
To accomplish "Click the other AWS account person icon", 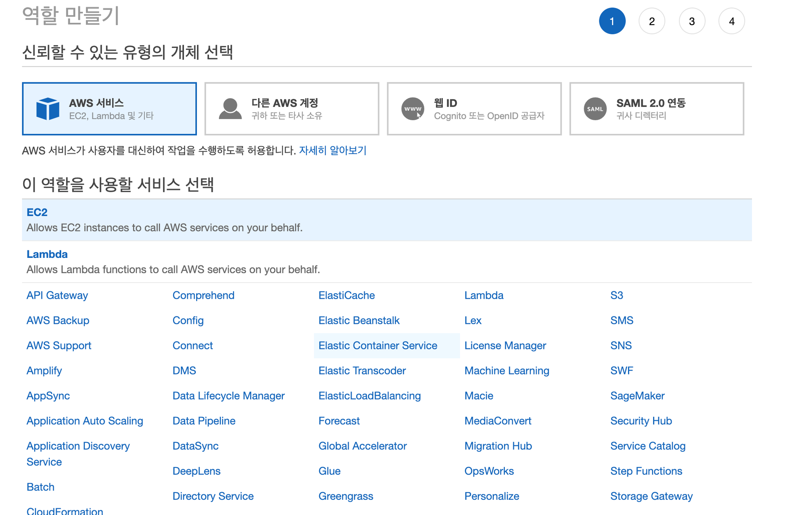I will [x=230, y=109].
